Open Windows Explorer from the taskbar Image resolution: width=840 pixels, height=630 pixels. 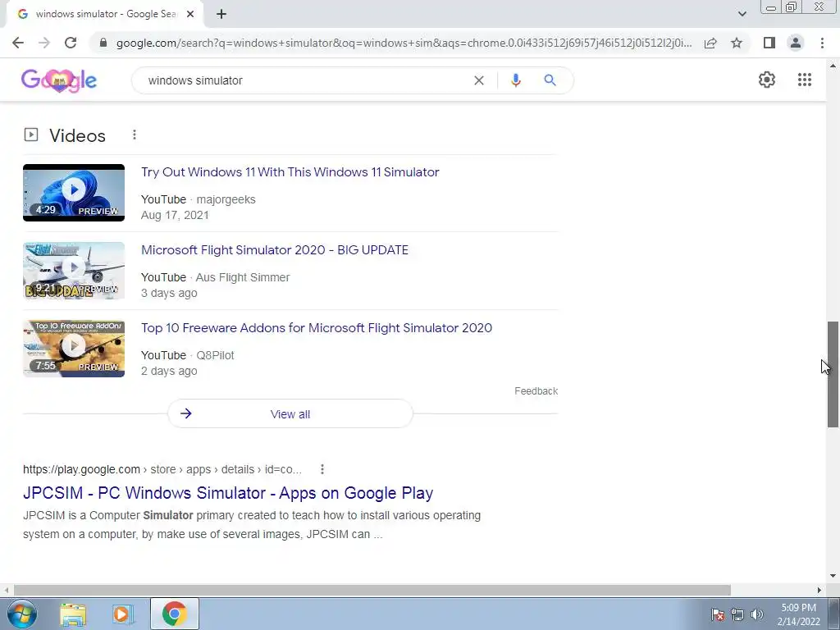click(73, 614)
